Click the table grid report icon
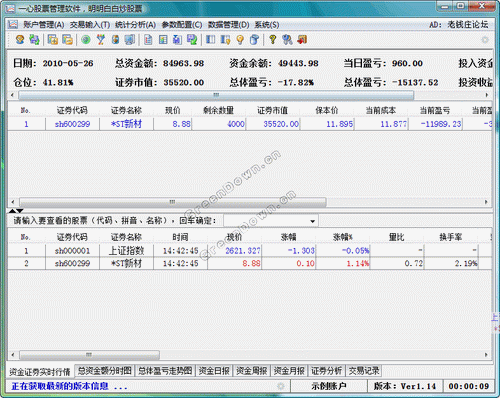Screen dimensions: 500x398 [163, 40]
